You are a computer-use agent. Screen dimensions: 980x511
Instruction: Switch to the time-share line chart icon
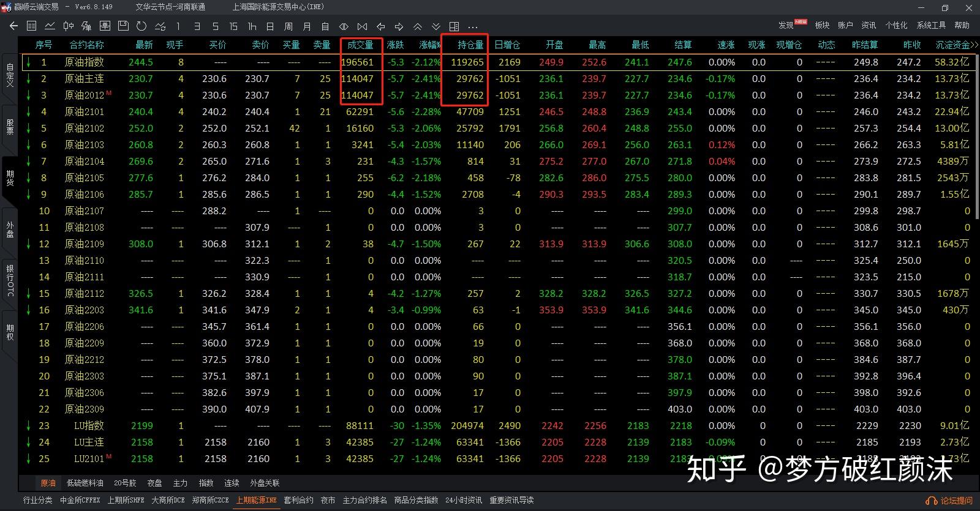pyautogui.click(x=50, y=26)
